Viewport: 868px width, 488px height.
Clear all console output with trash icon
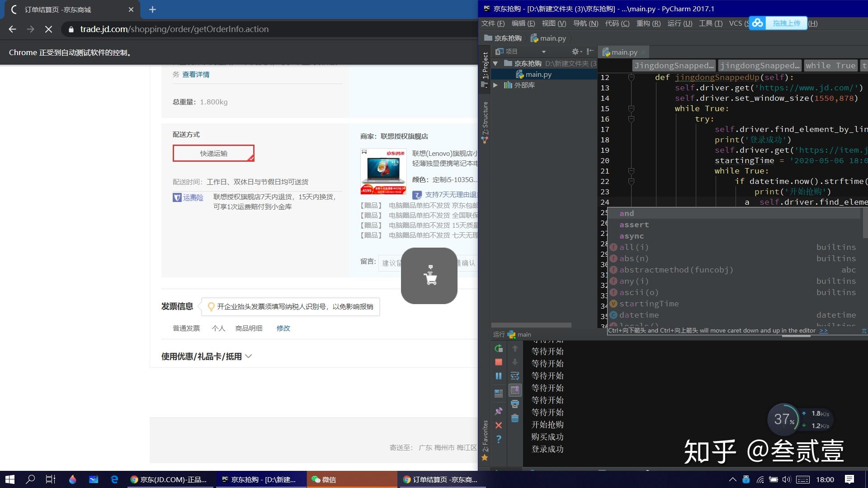[515, 418]
